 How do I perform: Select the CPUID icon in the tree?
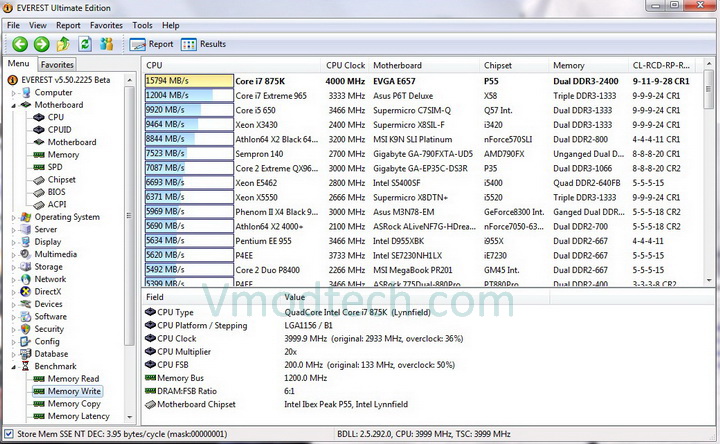39,130
